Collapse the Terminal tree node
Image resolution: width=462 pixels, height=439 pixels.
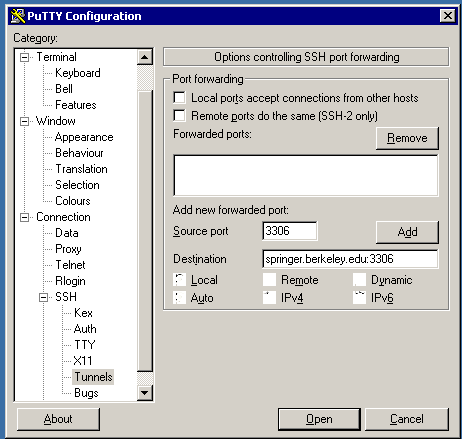(24, 57)
